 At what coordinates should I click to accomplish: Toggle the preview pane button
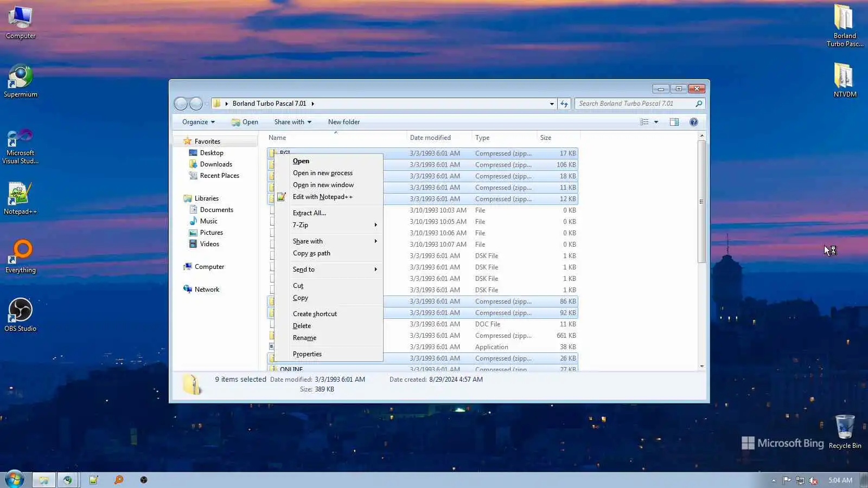tap(674, 122)
